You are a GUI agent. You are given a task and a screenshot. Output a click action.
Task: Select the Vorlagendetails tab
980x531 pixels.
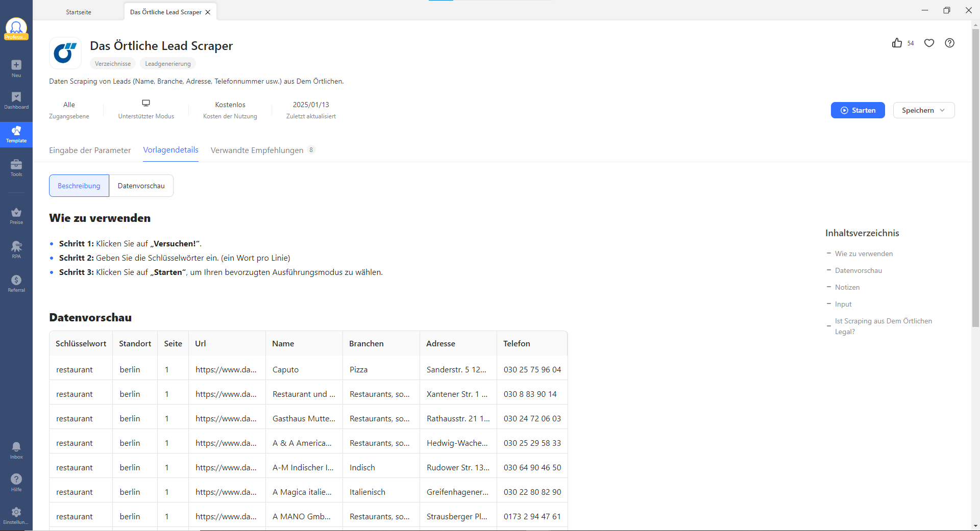170,150
